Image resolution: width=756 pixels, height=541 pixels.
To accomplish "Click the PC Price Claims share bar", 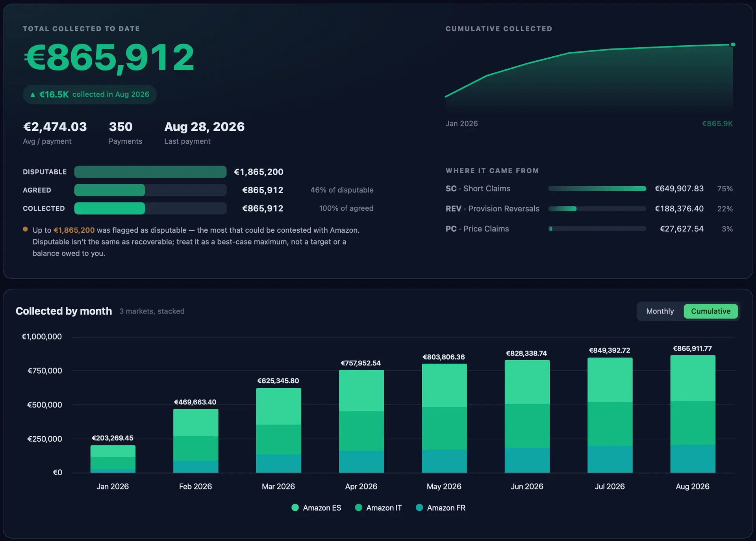I will [597, 229].
